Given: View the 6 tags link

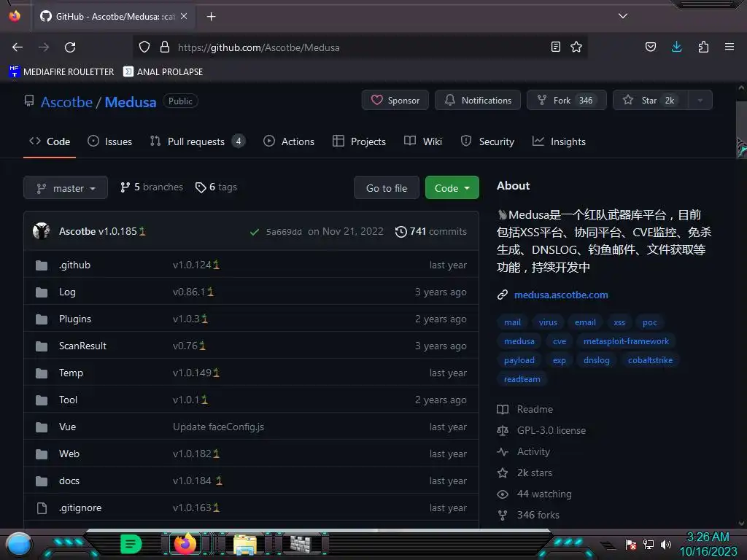Looking at the screenshot, I should click(x=216, y=187).
